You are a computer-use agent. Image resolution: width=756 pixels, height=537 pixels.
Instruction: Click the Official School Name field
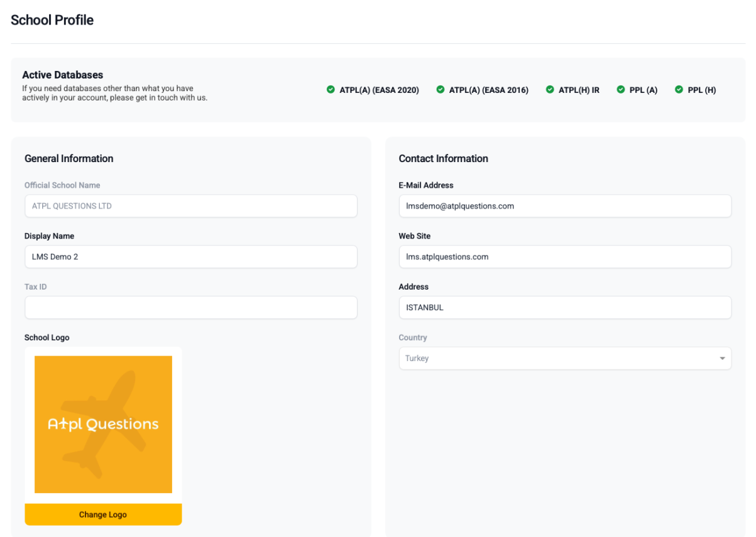[191, 205]
